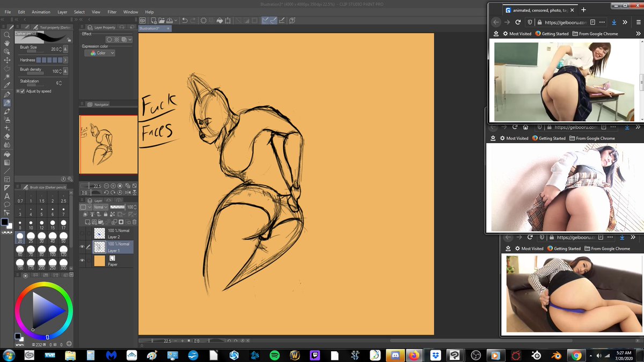This screenshot has width=644, height=362.
Task: Click the reload button in top browser
Action: click(518, 23)
